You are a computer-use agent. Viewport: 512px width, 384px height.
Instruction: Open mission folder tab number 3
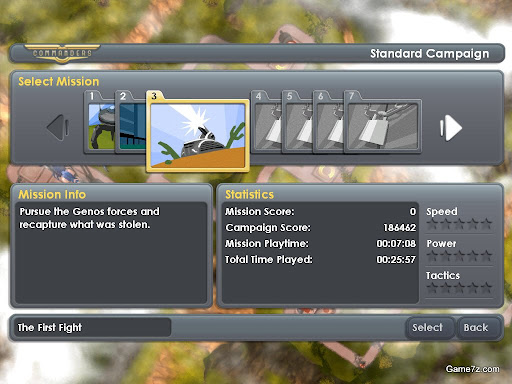(x=154, y=96)
